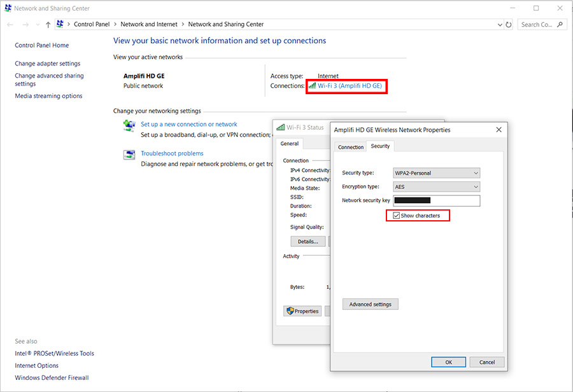Click the Internet access type value
Viewport: 573px width, 392px height.
(x=328, y=76)
